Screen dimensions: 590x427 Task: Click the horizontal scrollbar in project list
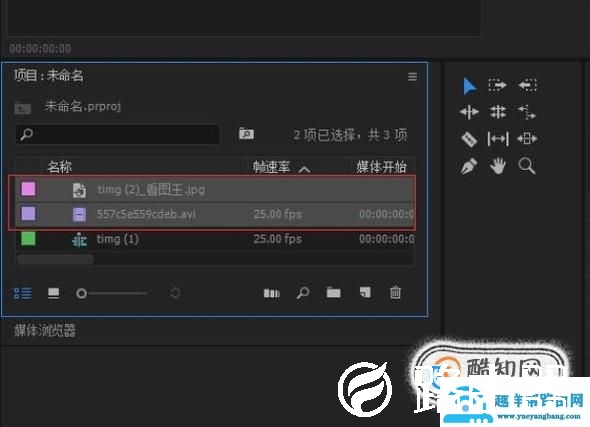pyautogui.click(x=55, y=260)
